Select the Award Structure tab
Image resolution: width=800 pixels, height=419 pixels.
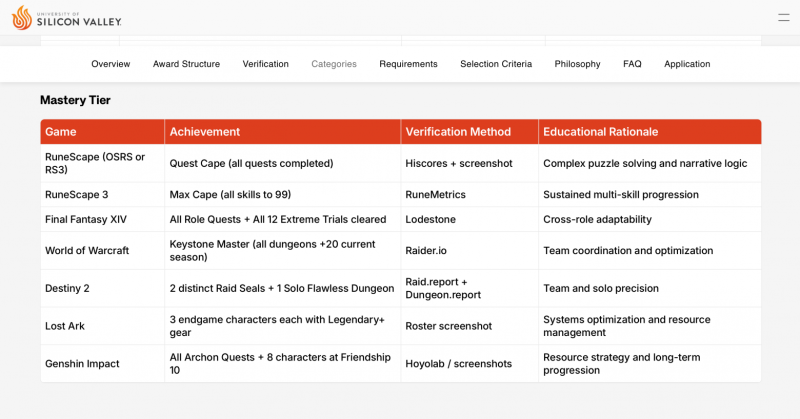pos(186,64)
